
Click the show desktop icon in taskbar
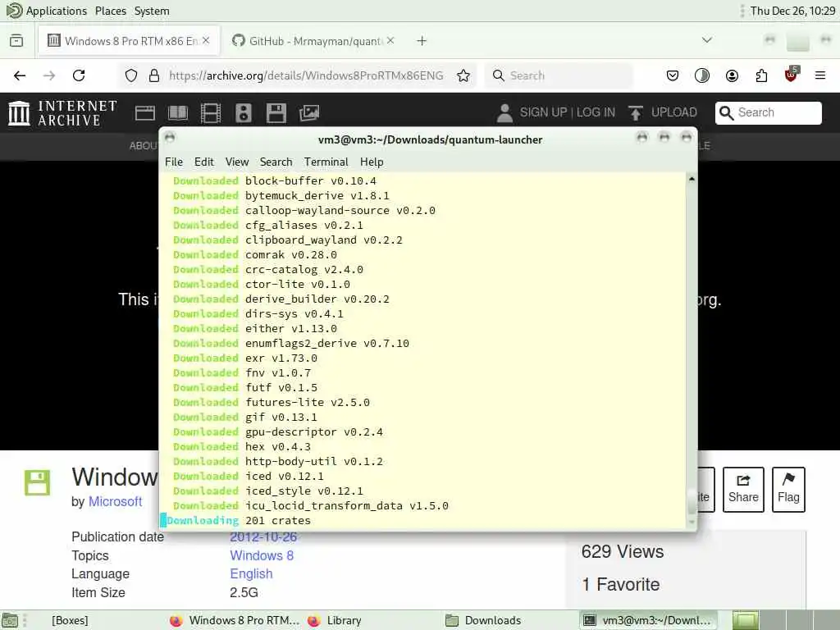click(10, 620)
